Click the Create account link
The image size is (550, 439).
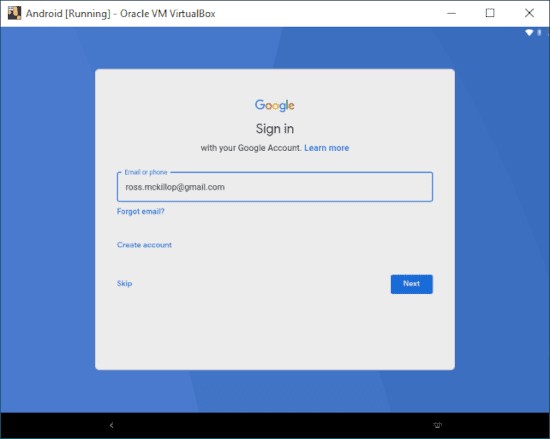point(144,245)
